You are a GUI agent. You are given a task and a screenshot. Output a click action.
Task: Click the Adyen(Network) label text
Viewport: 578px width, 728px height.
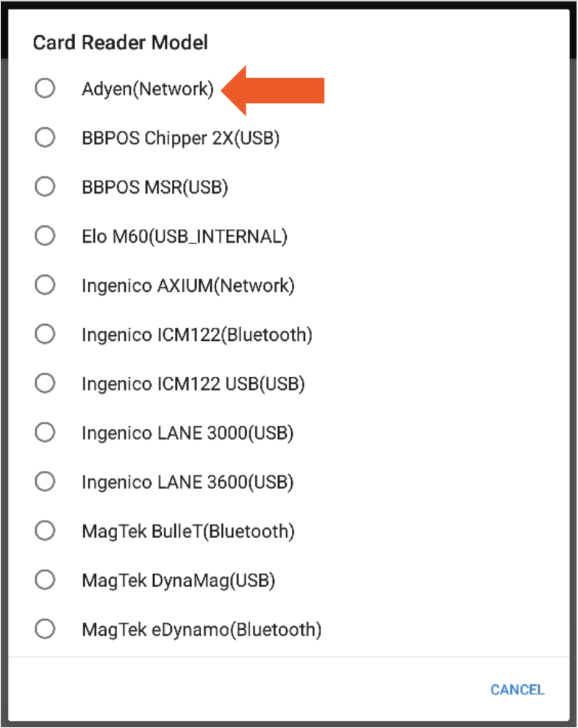point(147,90)
